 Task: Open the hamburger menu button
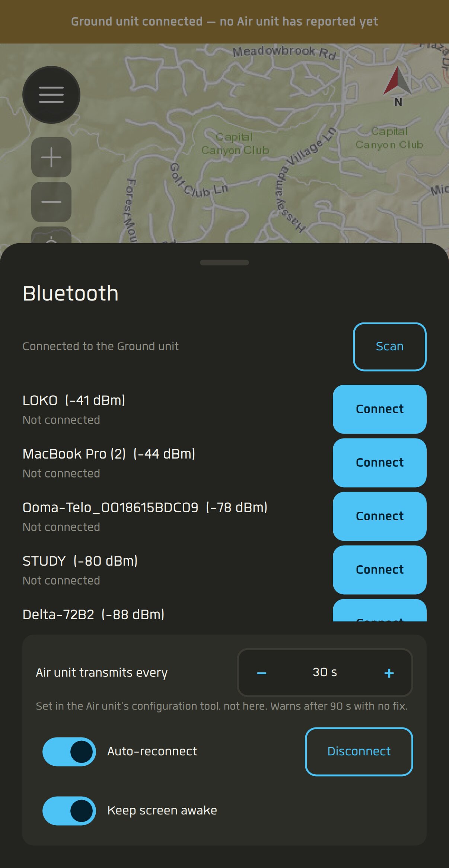pos(51,95)
